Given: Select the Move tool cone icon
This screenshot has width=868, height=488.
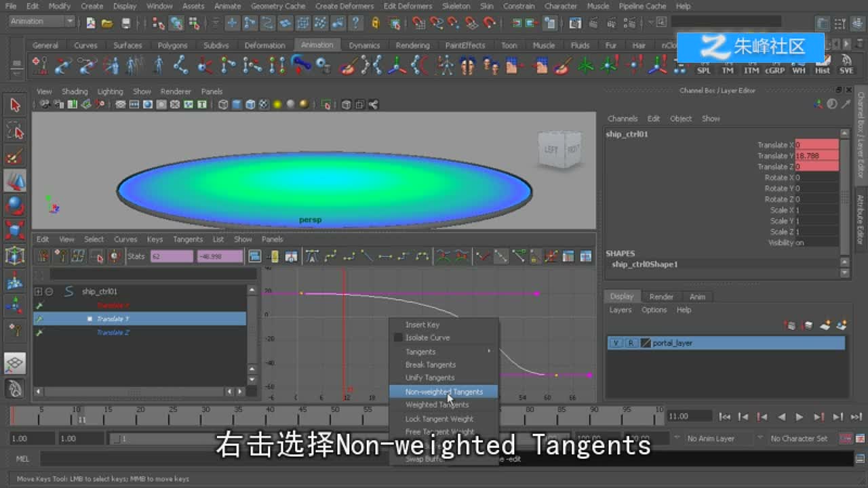Looking at the screenshot, I should click(x=15, y=180).
